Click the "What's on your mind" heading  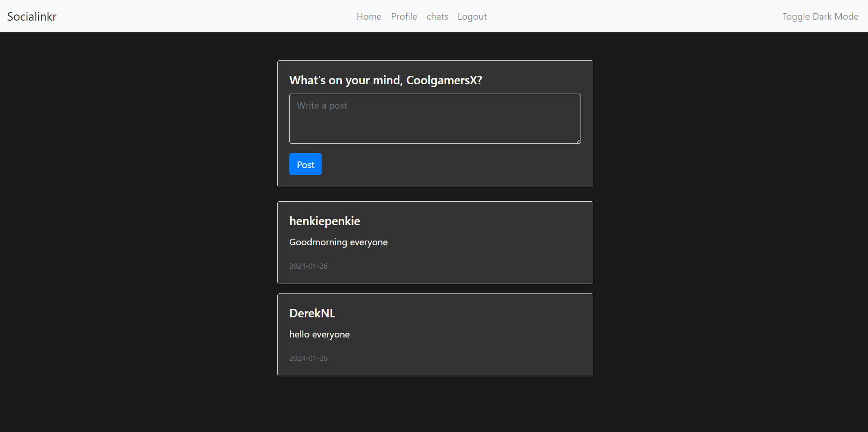click(x=385, y=80)
